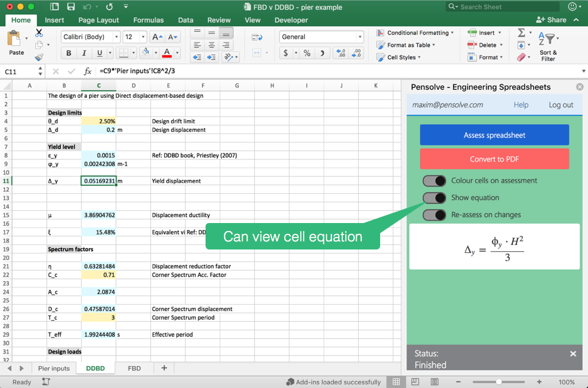Click the Page Layout view icon in status bar
Screen dimensions: 588x388
pyautogui.click(x=415, y=382)
